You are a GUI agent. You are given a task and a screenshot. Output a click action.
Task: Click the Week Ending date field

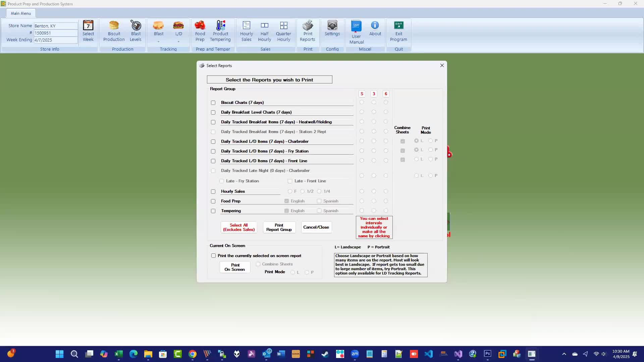[56, 40]
